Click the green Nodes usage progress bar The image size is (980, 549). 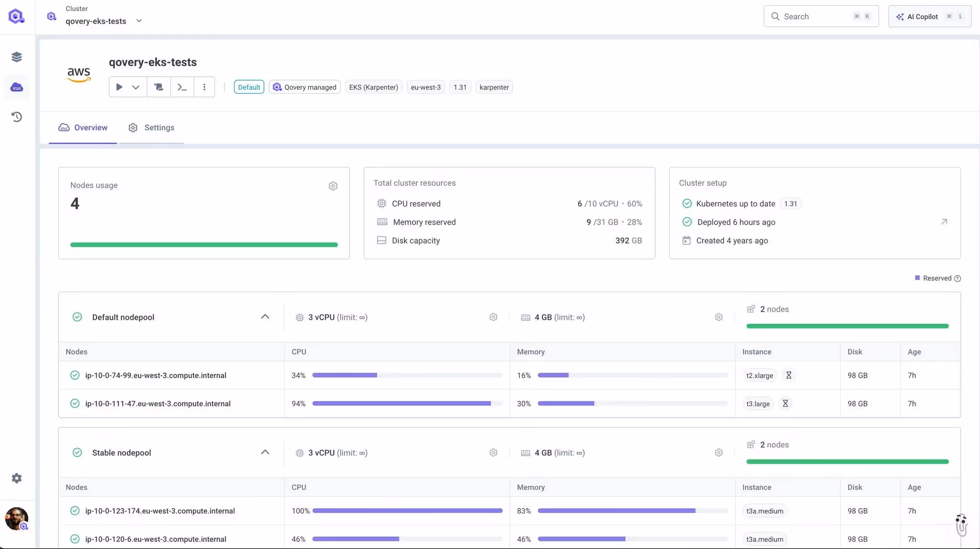click(x=203, y=244)
